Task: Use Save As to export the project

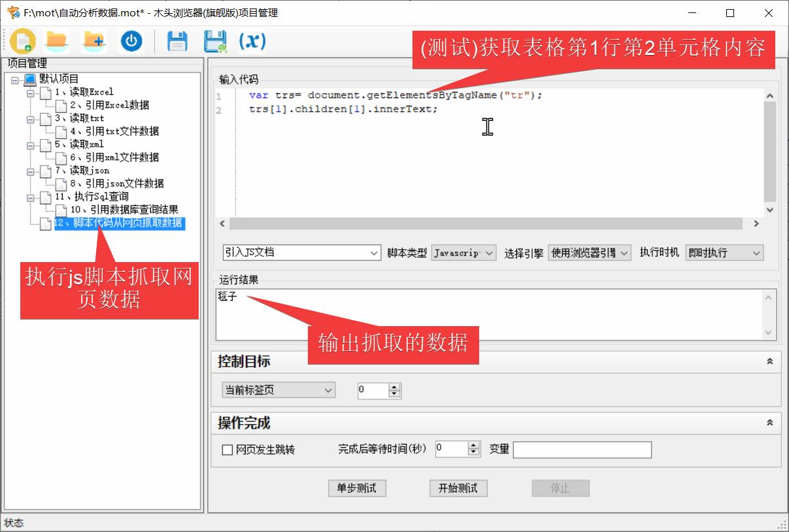Action: tap(214, 41)
